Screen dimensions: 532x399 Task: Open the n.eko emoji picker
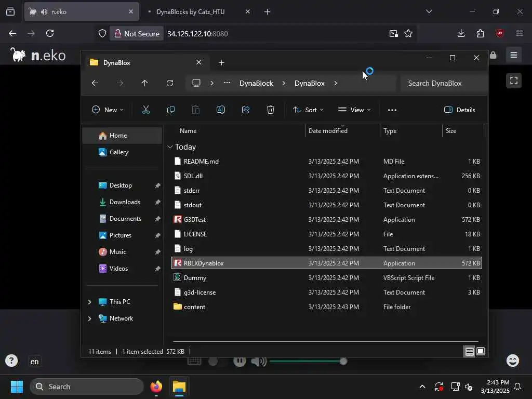tap(512, 361)
